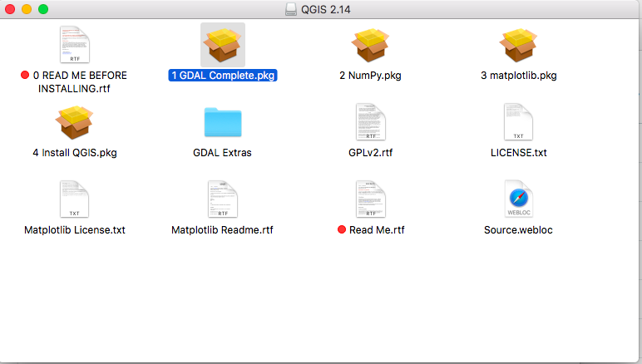The image size is (642, 364).
Task: Click the 'Matplotlib Readme.rtf' file name
Action: tap(222, 230)
